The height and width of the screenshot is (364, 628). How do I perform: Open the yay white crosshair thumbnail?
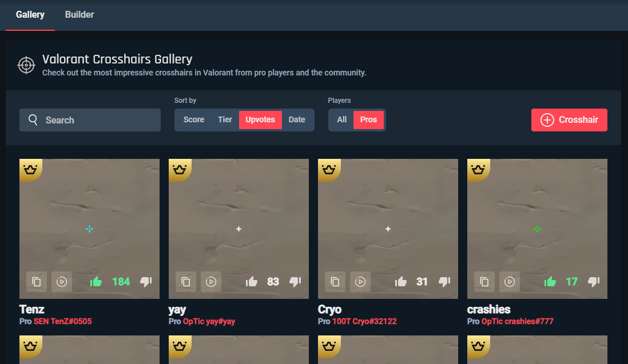pos(239,229)
